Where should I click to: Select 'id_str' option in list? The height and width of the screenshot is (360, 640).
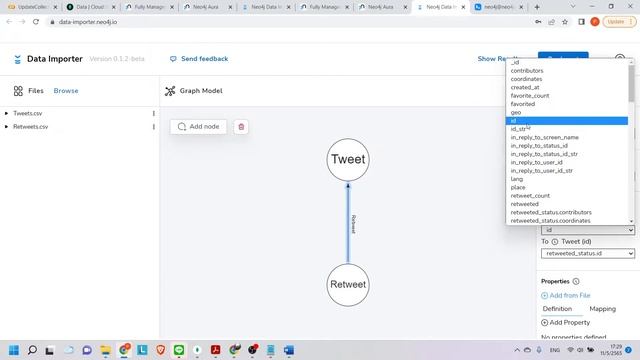click(567, 129)
